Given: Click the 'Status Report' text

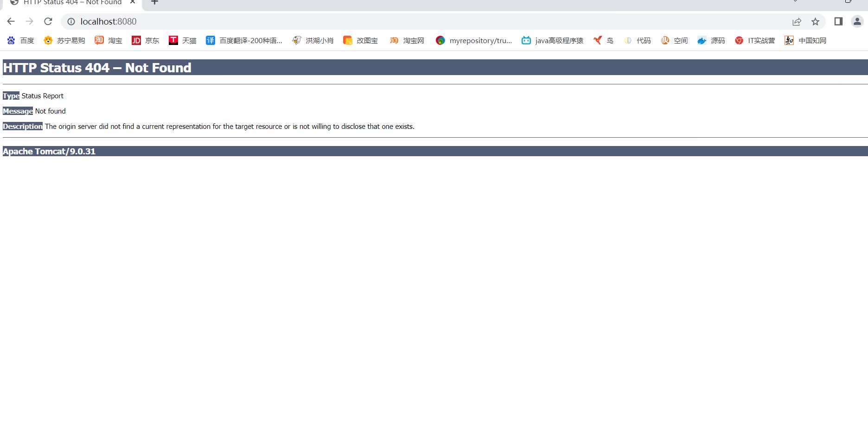Looking at the screenshot, I should [43, 96].
